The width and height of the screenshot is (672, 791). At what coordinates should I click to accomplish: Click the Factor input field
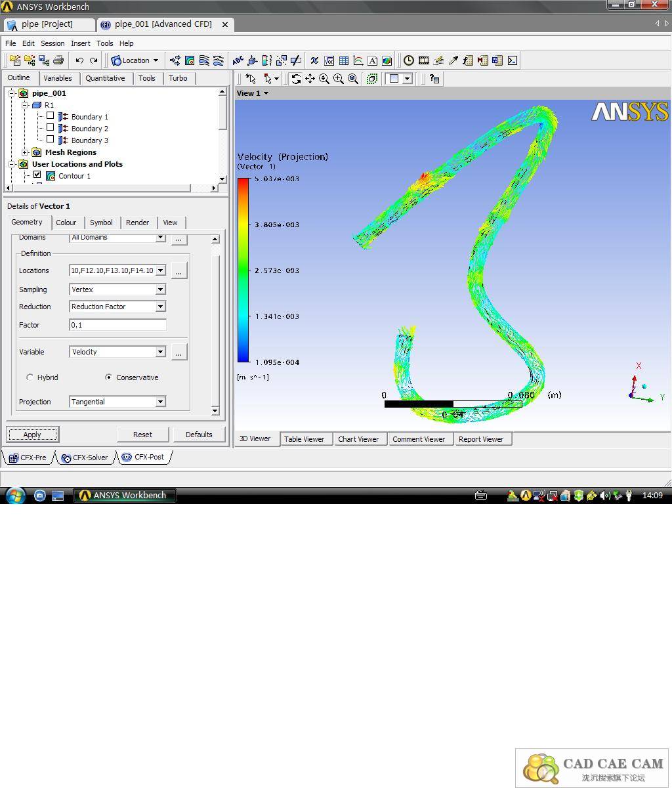[x=117, y=325]
